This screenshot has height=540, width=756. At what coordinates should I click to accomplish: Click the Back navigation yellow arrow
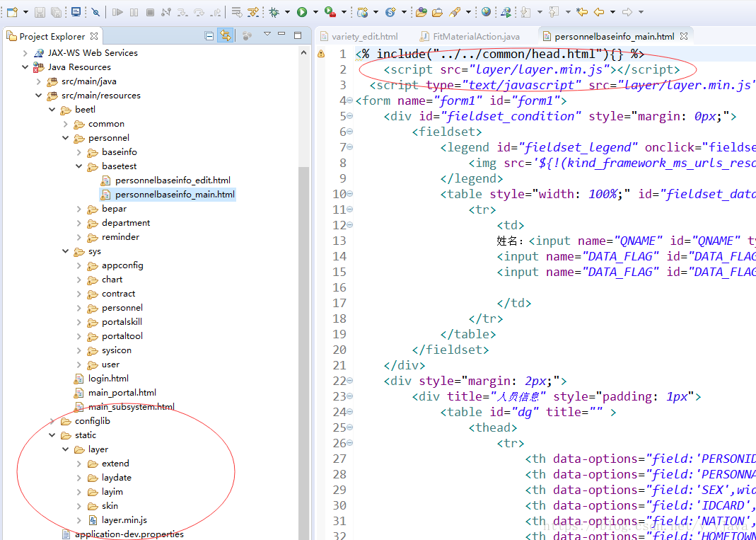coord(599,11)
